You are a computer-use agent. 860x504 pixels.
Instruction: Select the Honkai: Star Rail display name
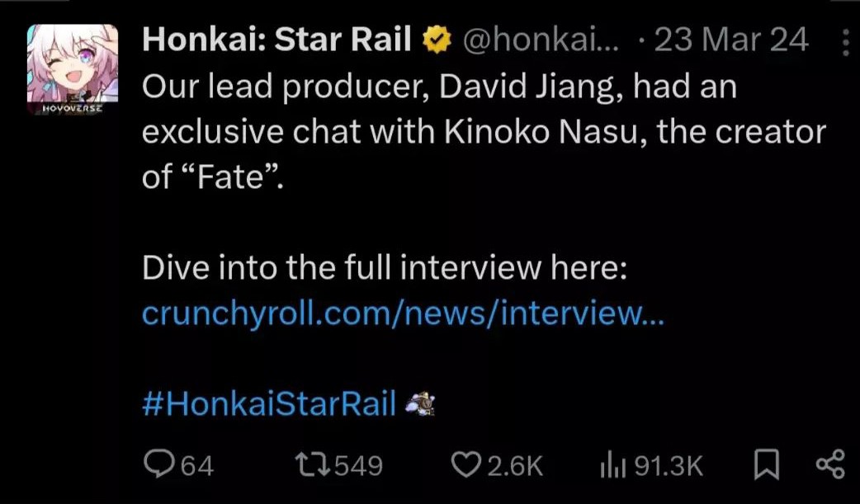click(x=276, y=37)
